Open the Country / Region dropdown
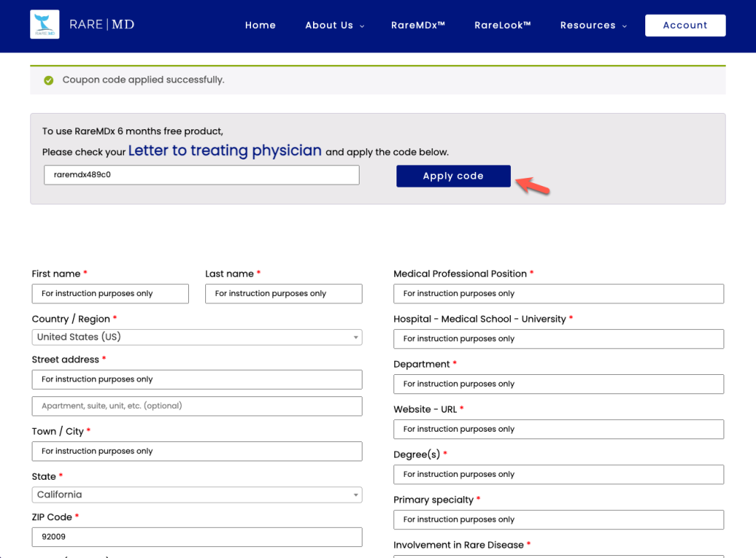This screenshot has height=558, width=756. click(x=196, y=337)
